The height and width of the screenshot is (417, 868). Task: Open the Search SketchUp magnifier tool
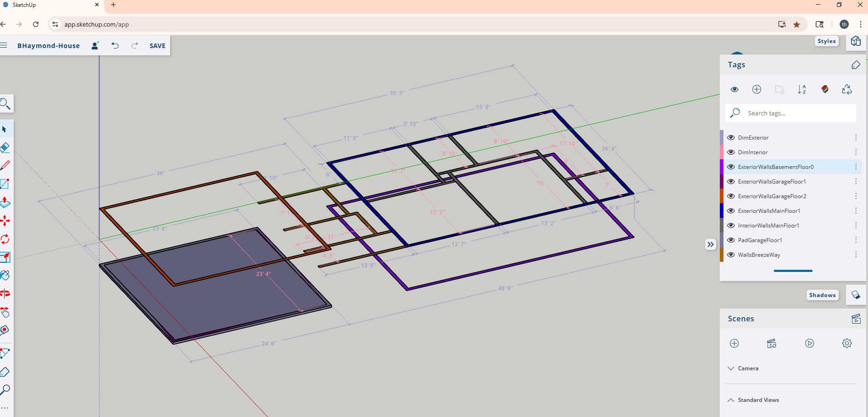[x=5, y=104]
